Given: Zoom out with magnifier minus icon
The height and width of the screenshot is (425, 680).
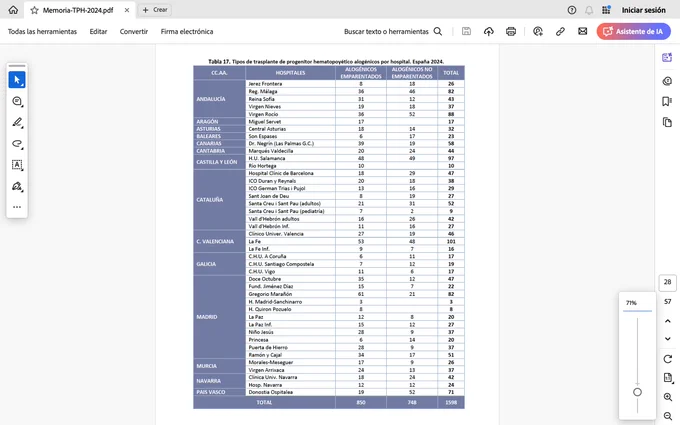Looking at the screenshot, I should click(x=667, y=416).
